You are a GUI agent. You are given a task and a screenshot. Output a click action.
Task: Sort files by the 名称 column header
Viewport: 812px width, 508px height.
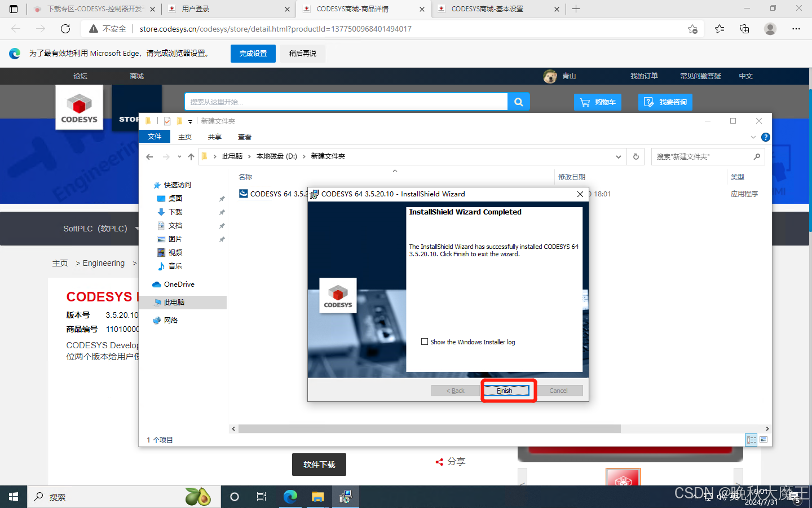click(245, 177)
